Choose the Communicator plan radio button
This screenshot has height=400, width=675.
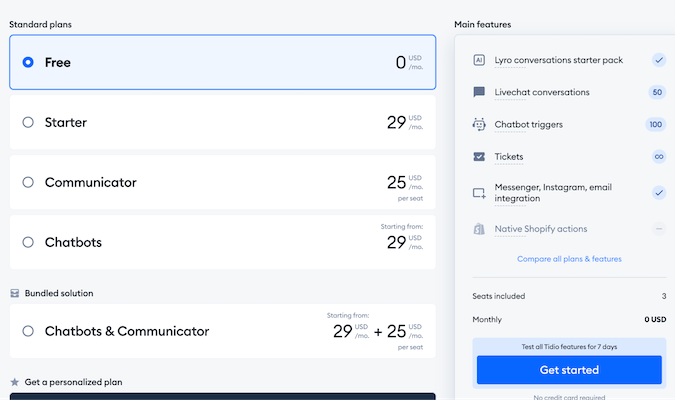coord(28,182)
